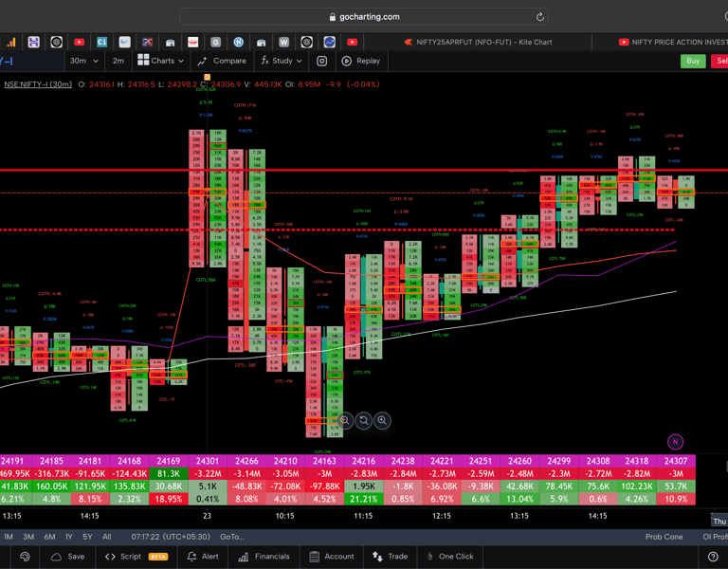Select the 6M range

49,537
